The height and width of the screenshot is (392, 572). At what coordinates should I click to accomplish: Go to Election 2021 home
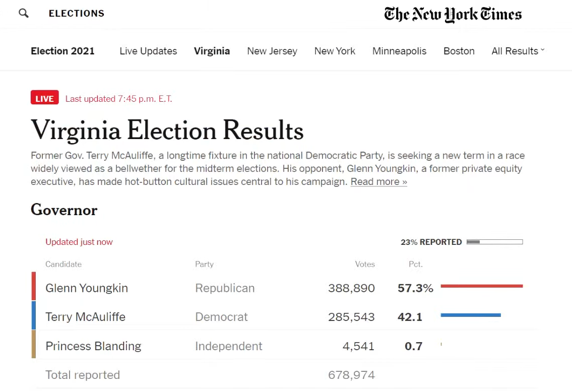(x=62, y=51)
